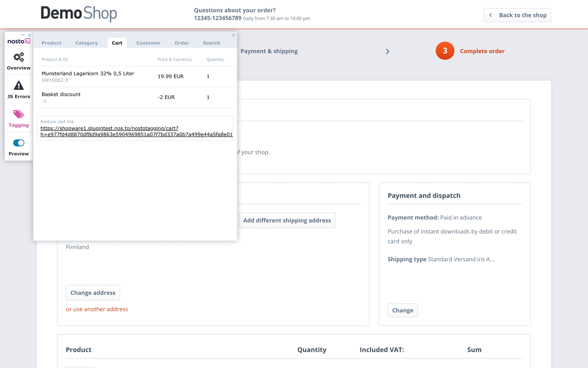Screen dimensions: 588x368
Task: Click Back to the shop button
Action: coord(517,15)
